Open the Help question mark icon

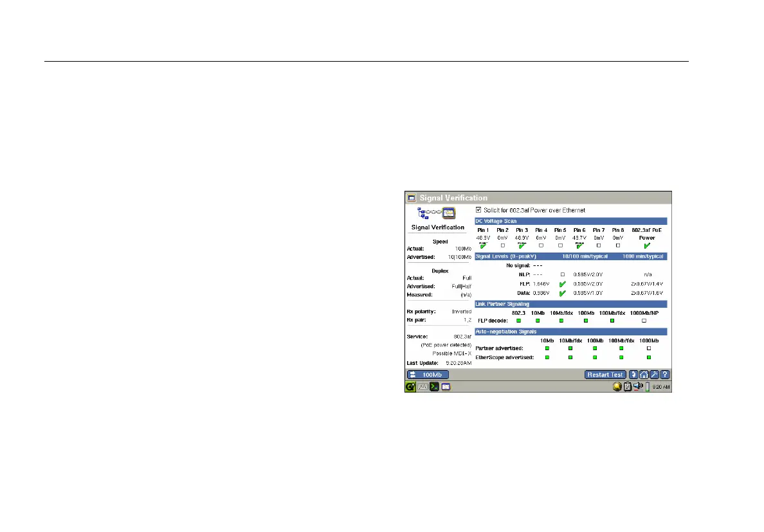click(665, 375)
